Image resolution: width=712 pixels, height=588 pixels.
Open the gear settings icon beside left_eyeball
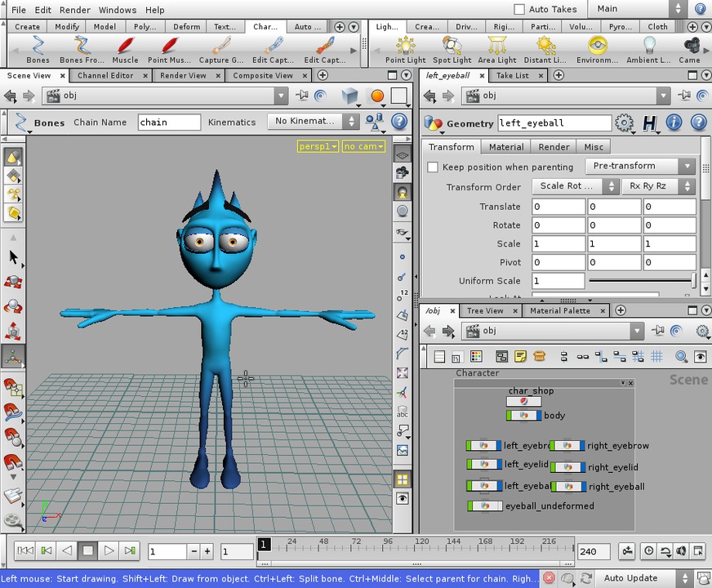pyautogui.click(x=624, y=122)
